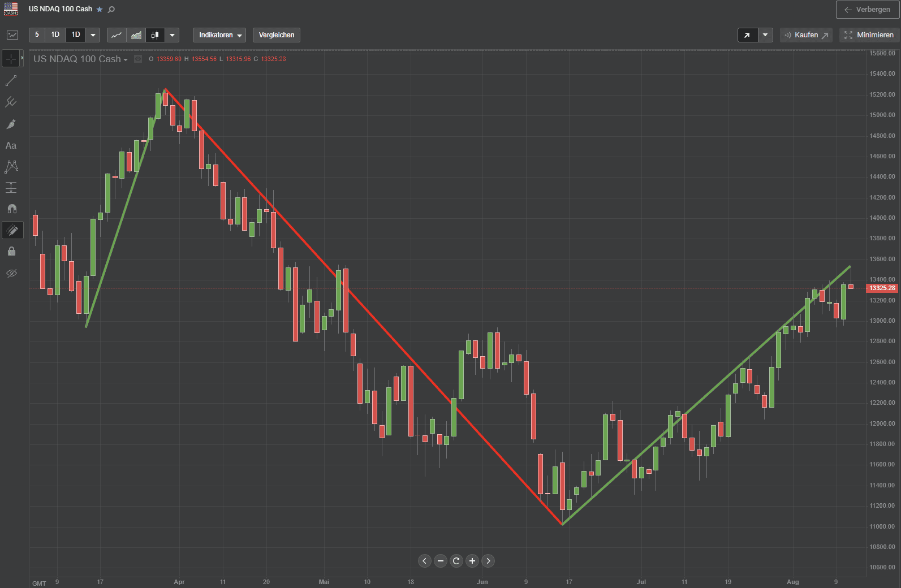The image size is (901, 588).
Task: Click the Vergleichen button
Action: (x=277, y=35)
